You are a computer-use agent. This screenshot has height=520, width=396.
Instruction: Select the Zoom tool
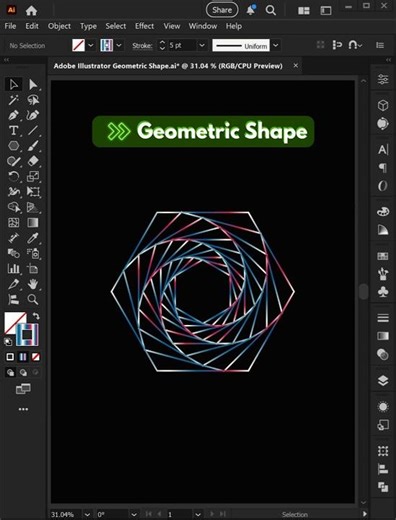point(33,299)
